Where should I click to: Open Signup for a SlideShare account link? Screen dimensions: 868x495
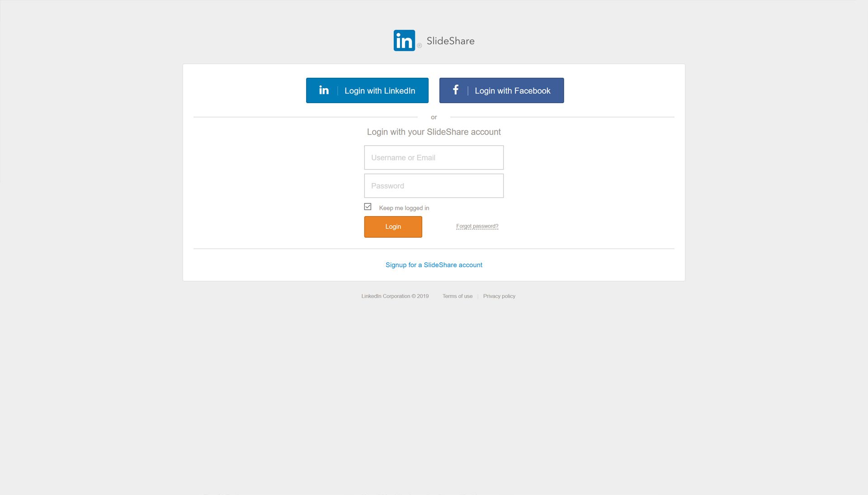[434, 265]
